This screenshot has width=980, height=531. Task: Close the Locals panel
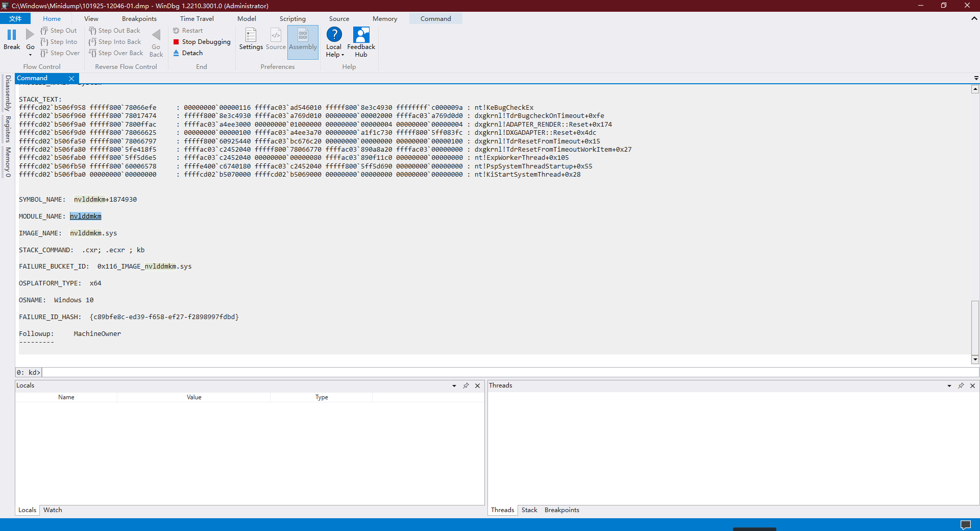(478, 386)
